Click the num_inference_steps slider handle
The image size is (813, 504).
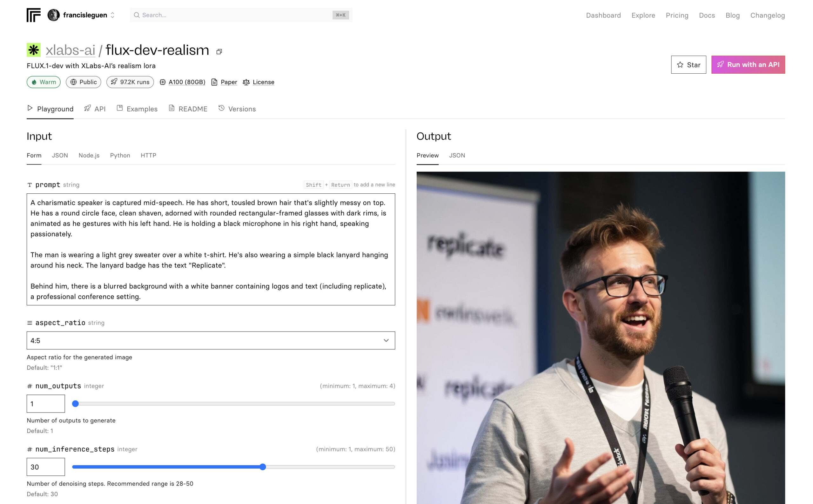tap(263, 467)
